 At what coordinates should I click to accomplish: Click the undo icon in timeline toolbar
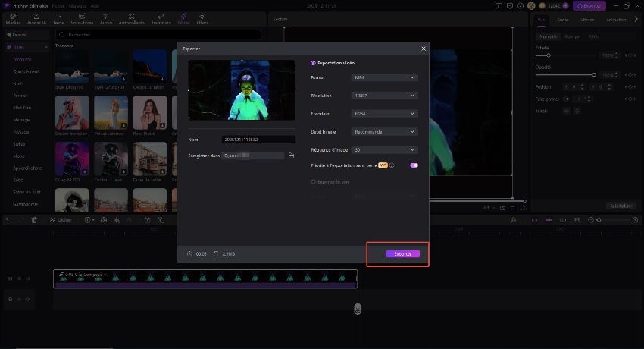8,220
